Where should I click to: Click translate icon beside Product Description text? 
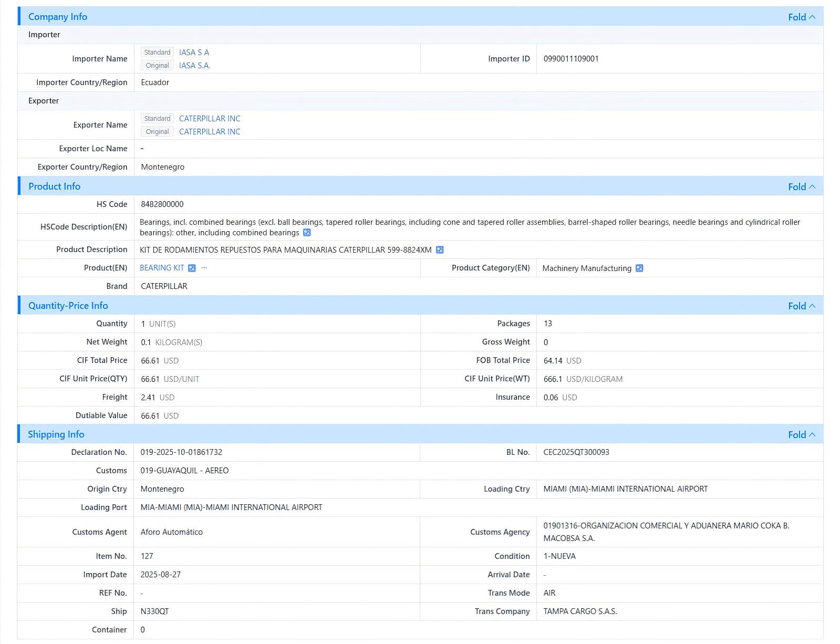440,250
